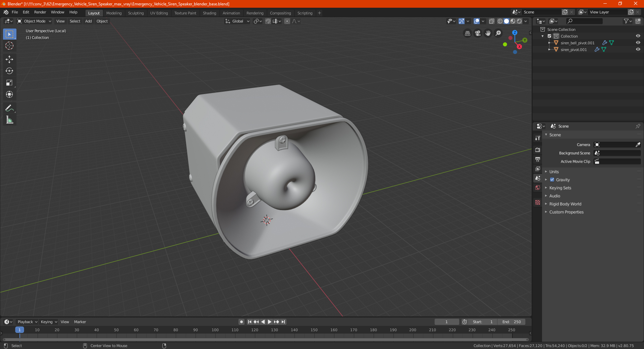Open the World properties tab
Image resolution: width=644 pixels, height=349 pixels.
tap(538, 188)
